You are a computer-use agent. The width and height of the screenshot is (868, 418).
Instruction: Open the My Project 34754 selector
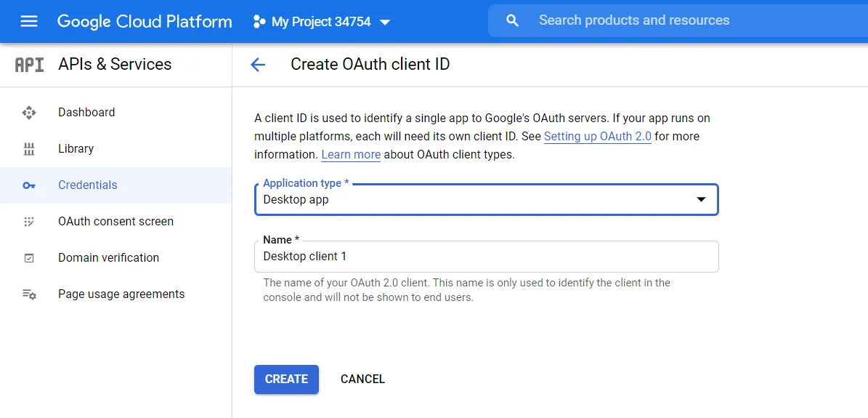click(322, 23)
